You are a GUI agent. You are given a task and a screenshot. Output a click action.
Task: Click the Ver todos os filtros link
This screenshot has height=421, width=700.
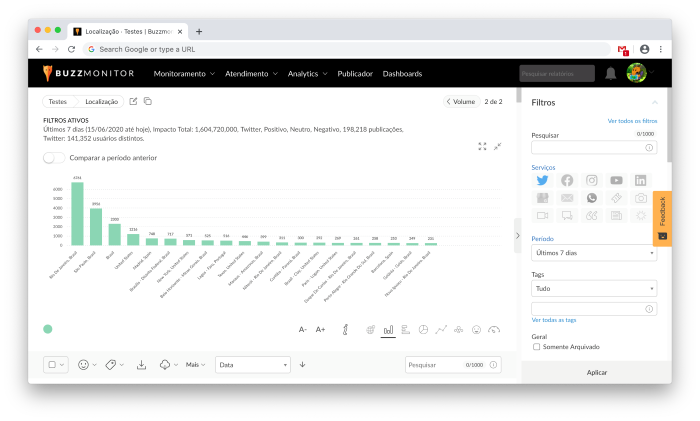pyautogui.click(x=632, y=121)
